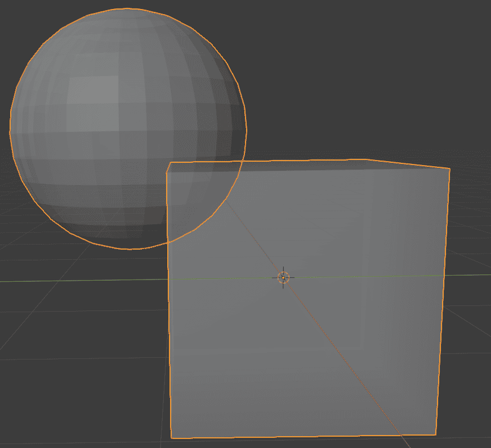Viewport: 491px width, 448px height.
Task: Click the grid area right of the cube
Action: (x=473, y=338)
